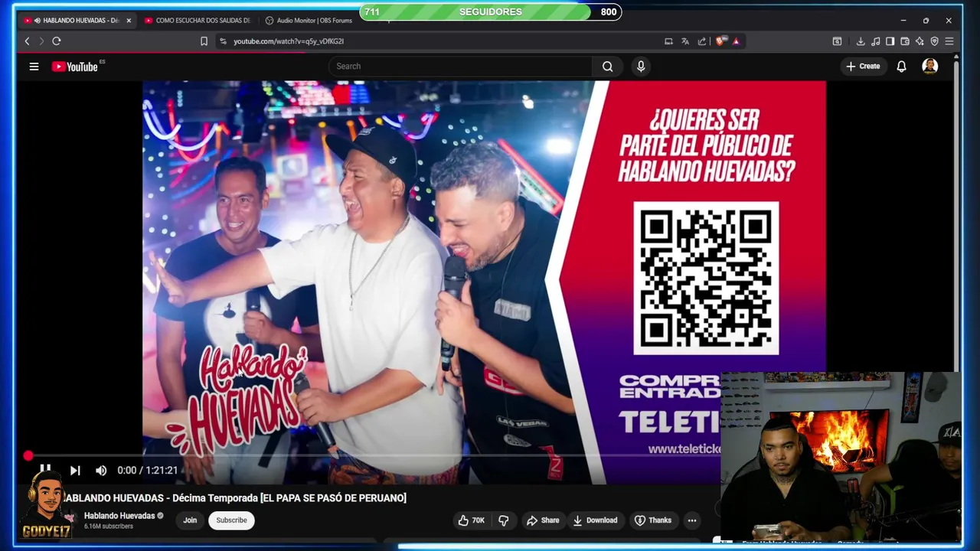Click the youtube.com address bar URL
This screenshot has height=551, width=980.
(289, 41)
